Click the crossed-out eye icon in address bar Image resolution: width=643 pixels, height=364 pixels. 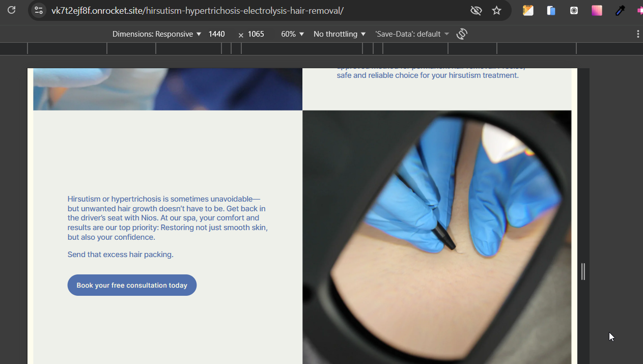coord(476,10)
